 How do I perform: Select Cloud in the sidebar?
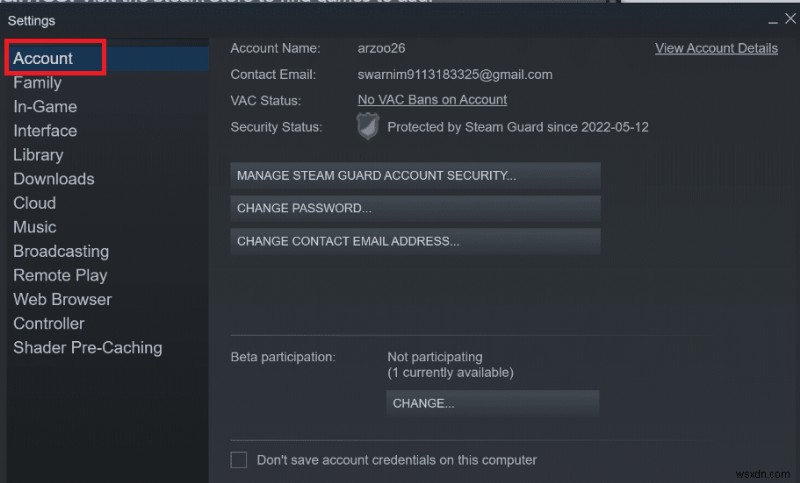pyautogui.click(x=34, y=203)
